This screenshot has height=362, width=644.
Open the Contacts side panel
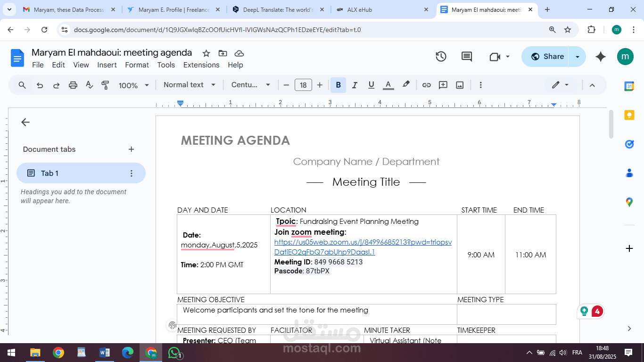[629, 173]
